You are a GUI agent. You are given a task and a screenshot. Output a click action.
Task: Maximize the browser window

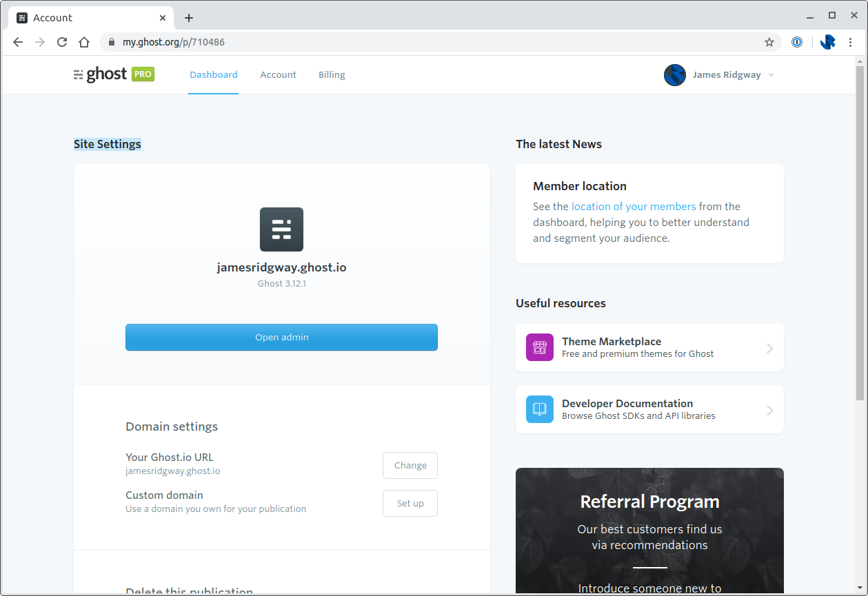click(832, 15)
